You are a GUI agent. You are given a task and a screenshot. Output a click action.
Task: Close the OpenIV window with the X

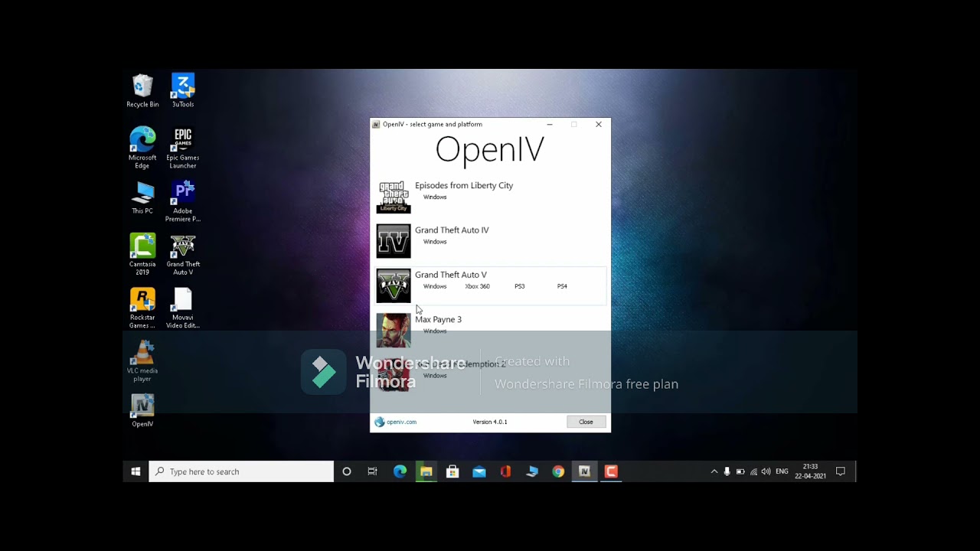[x=599, y=124]
